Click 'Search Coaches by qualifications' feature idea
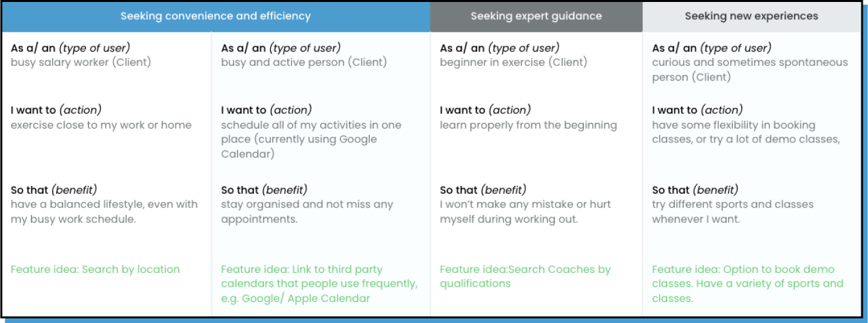Viewport: 868px width, 323px height. [x=525, y=276]
